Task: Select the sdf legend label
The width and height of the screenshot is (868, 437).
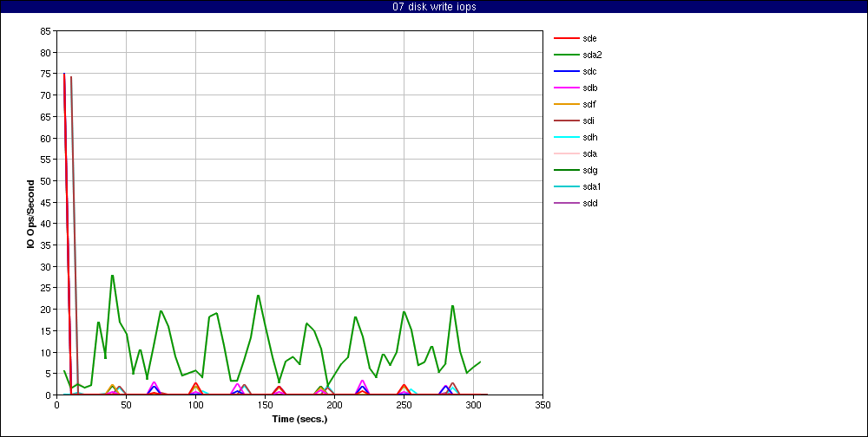Action: click(589, 105)
